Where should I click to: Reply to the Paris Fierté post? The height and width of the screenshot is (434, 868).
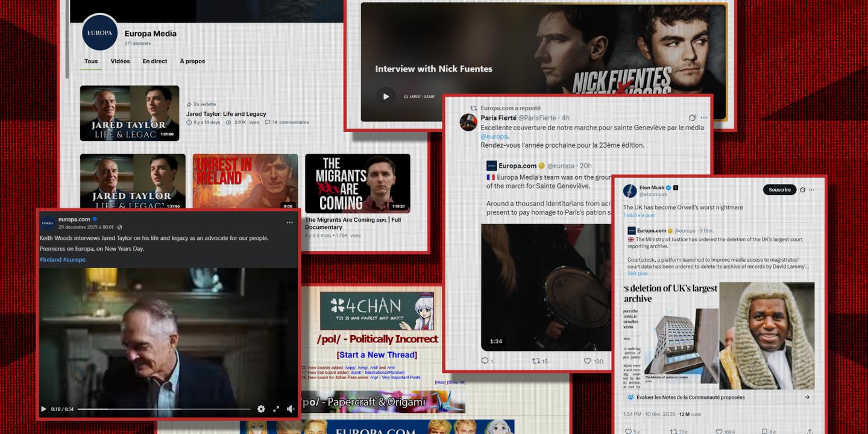click(485, 361)
